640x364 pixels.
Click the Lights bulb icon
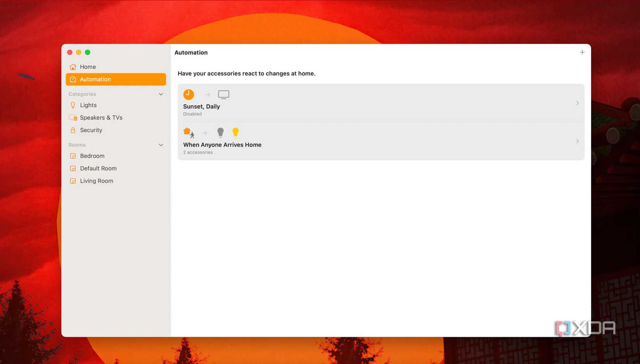pos(73,105)
